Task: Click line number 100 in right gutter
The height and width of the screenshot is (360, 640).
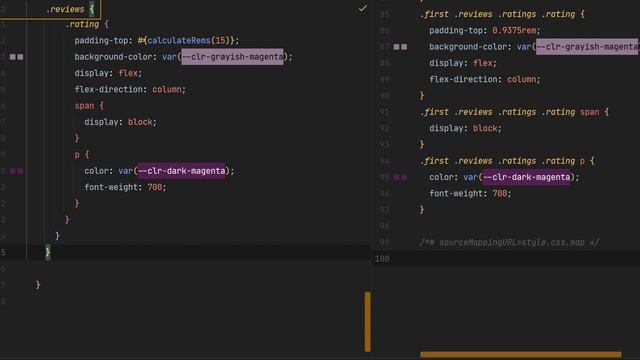Action: click(382, 259)
